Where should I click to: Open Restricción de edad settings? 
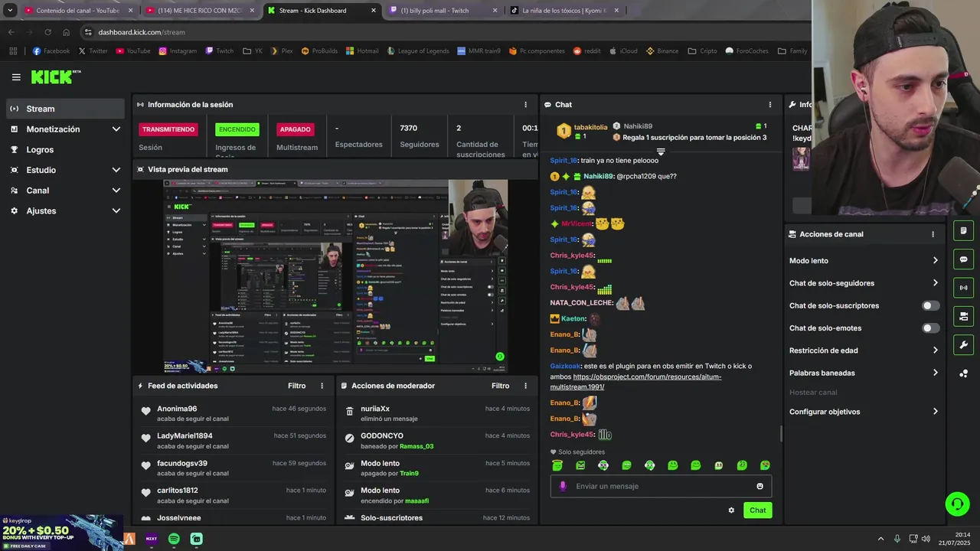point(864,350)
